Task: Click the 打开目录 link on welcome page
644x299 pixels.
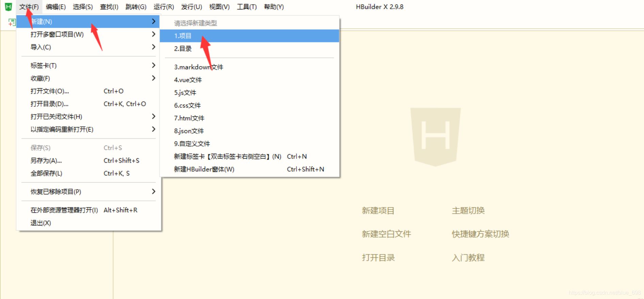Action: tap(378, 257)
